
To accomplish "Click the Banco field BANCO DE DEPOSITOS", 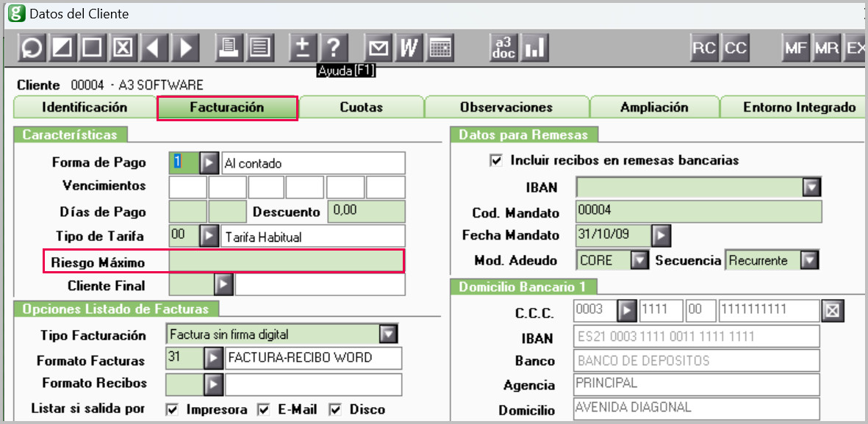I will [697, 361].
